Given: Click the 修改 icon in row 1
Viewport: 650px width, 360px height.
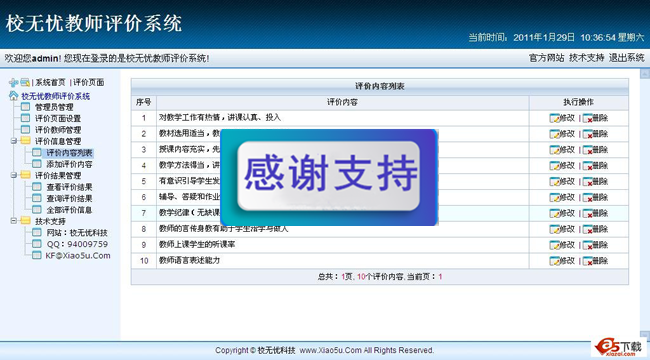Looking at the screenshot, I should 554,118.
